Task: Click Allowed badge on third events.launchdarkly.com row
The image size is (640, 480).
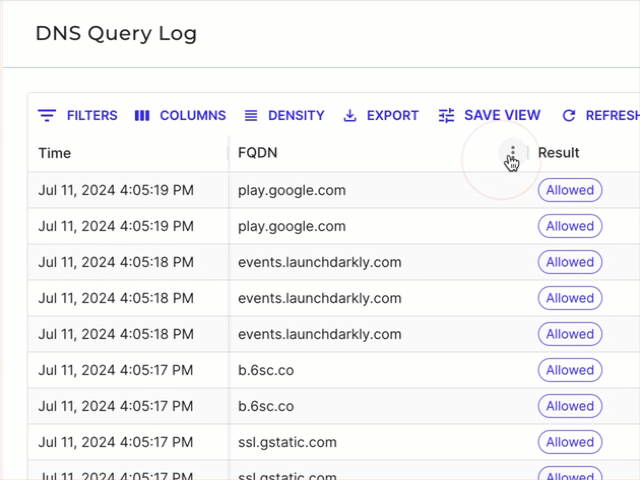Action: (570, 334)
